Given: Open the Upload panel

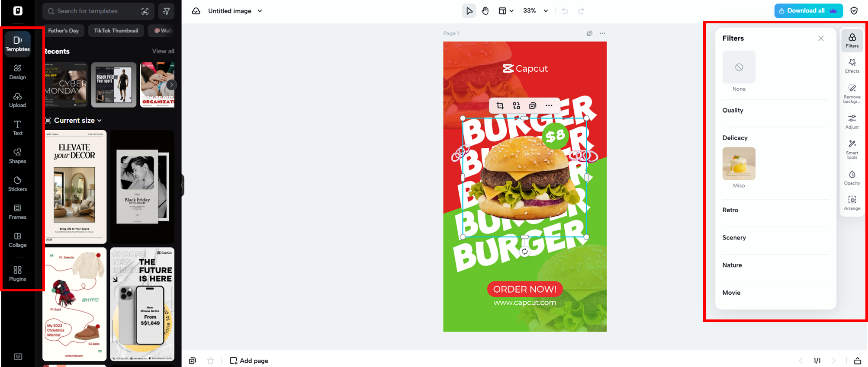Looking at the screenshot, I should [18, 100].
